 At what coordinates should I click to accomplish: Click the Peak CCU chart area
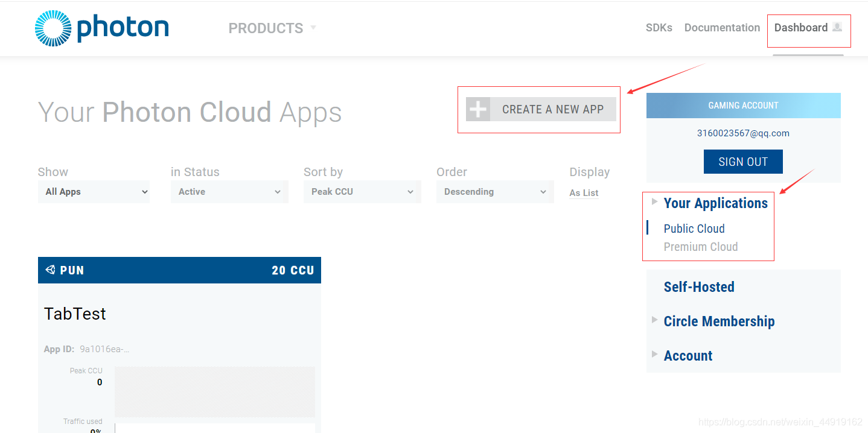point(215,392)
